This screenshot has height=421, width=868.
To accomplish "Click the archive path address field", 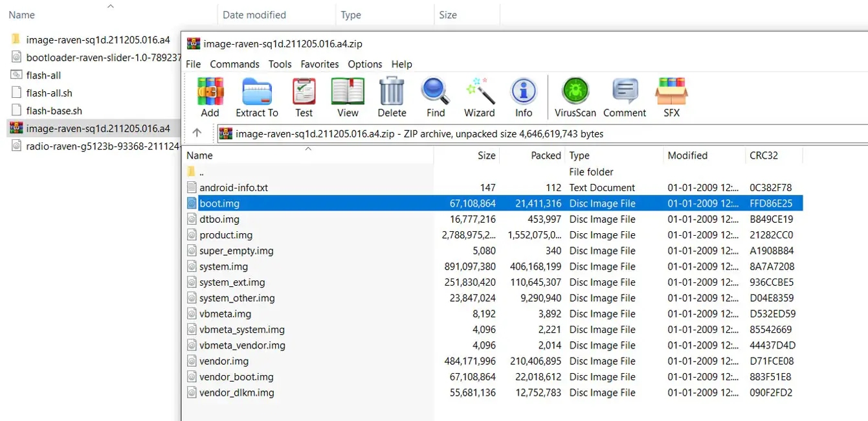I will [542, 134].
